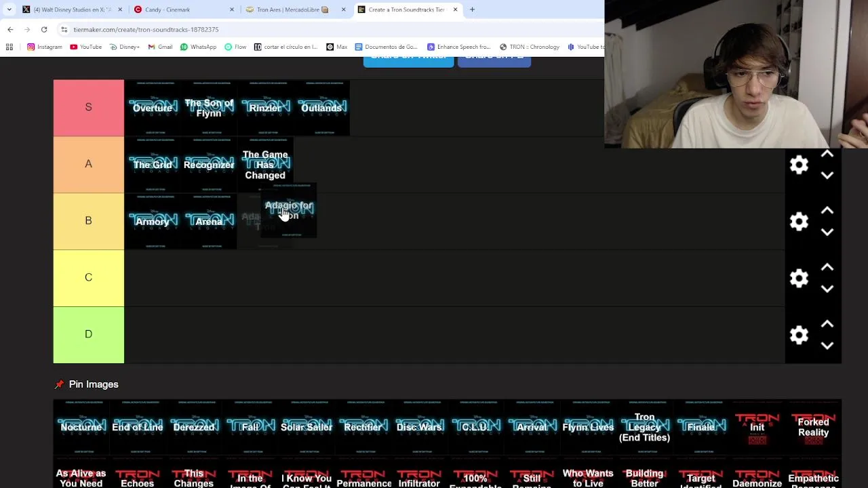Pick the Disc Wars tile
Screen dimensions: 868x488
419,427
